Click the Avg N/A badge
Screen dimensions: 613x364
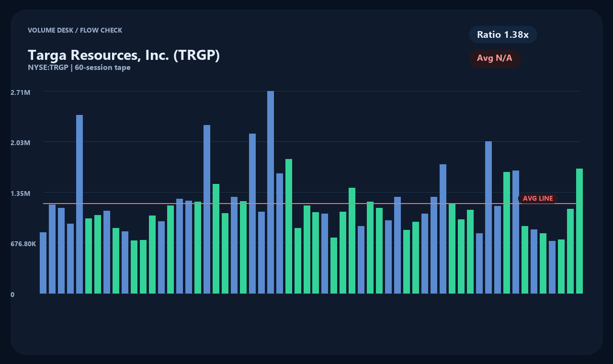[x=495, y=58]
